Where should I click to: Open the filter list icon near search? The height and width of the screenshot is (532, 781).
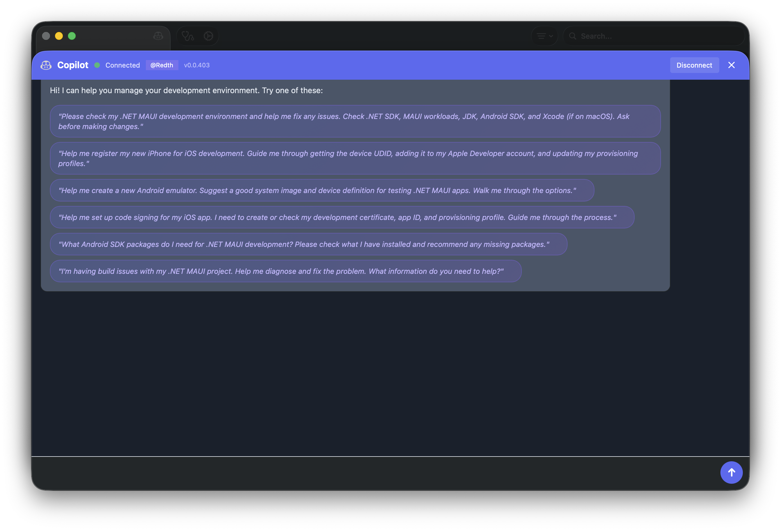click(541, 36)
